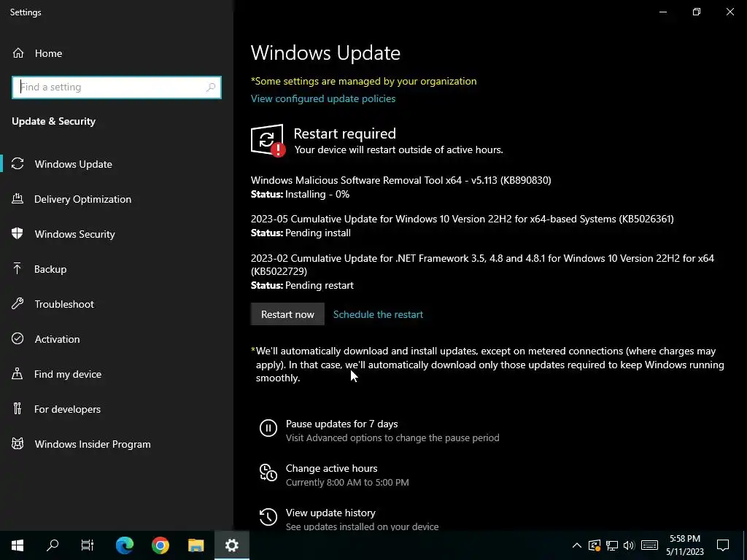The width and height of the screenshot is (747, 560).
Task: Click the Activation checkmark icon
Action: [18, 338]
